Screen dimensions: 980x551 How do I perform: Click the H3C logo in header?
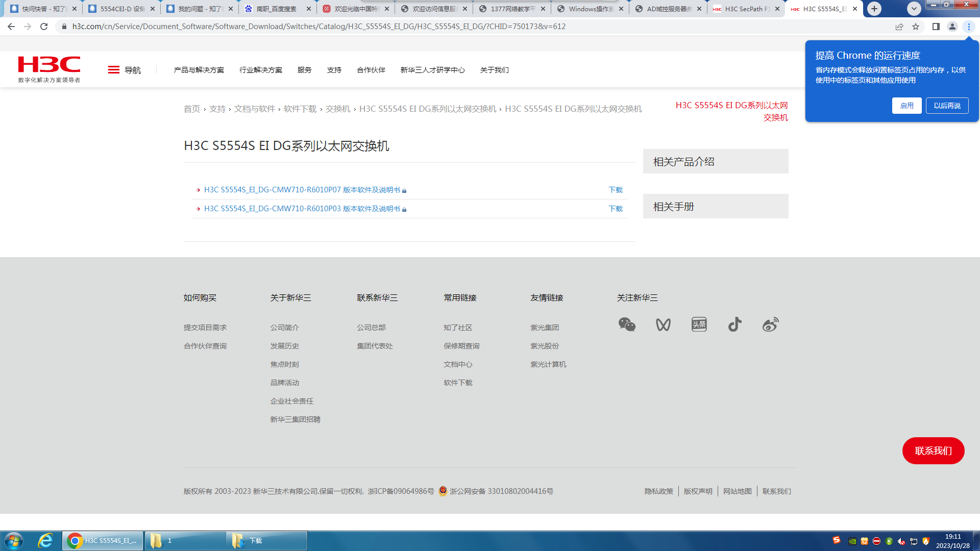point(49,69)
